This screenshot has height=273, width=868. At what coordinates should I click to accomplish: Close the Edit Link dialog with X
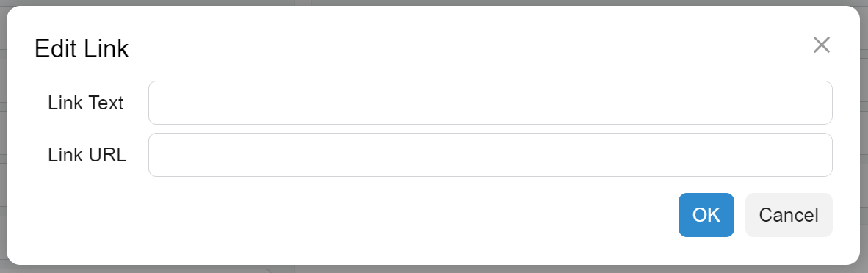tap(822, 45)
